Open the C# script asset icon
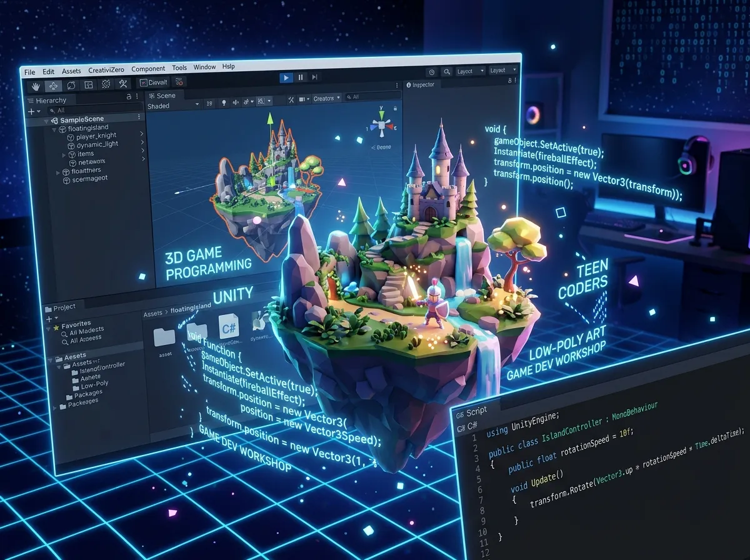 [x=229, y=327]
